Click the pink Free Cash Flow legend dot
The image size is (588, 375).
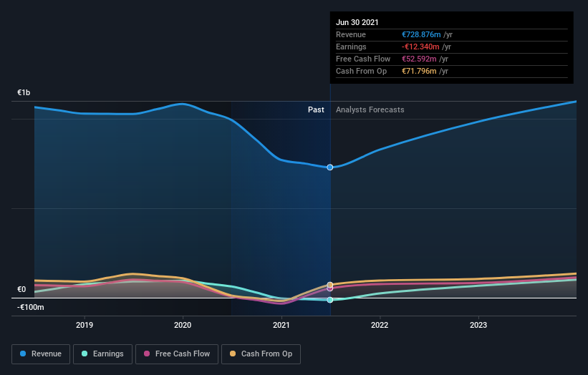(147, 354)
